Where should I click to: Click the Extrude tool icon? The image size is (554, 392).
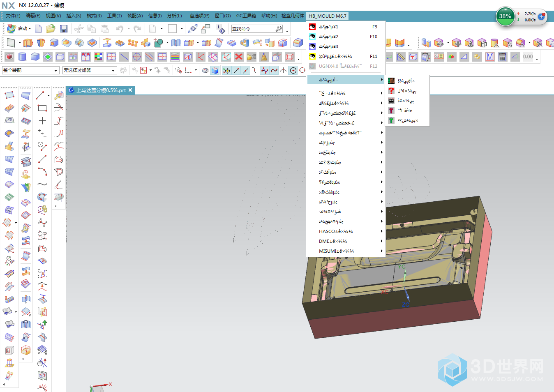[28, 43]
